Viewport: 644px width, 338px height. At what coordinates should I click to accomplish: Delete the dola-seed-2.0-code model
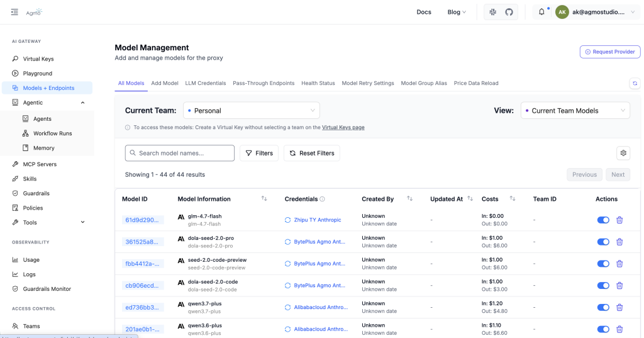pos(619,285)
